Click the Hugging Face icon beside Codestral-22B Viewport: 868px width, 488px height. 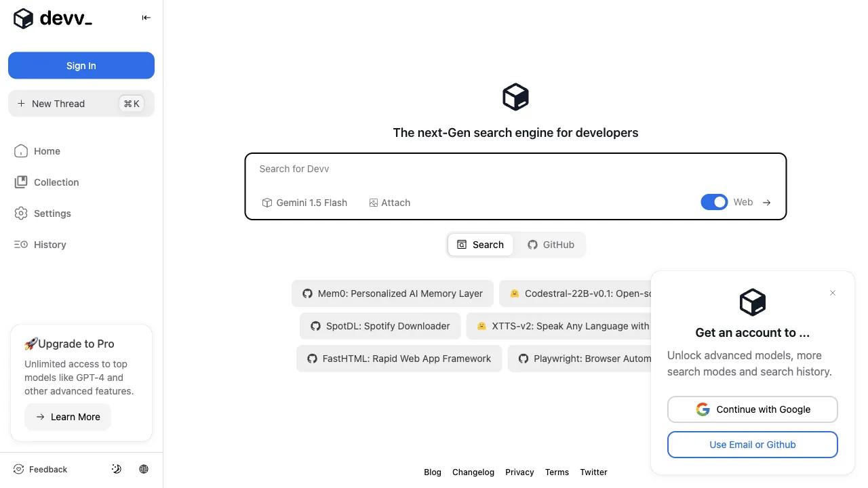515,293
